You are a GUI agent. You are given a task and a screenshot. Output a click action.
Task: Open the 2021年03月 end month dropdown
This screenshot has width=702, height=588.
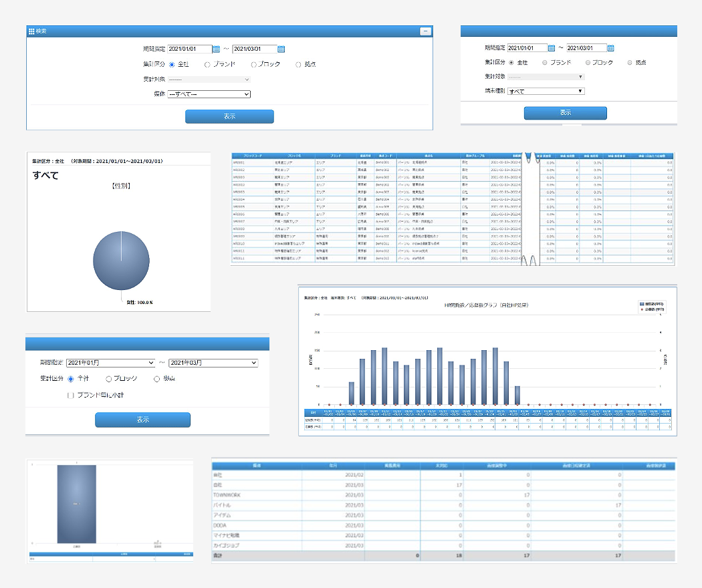point(213,363)
